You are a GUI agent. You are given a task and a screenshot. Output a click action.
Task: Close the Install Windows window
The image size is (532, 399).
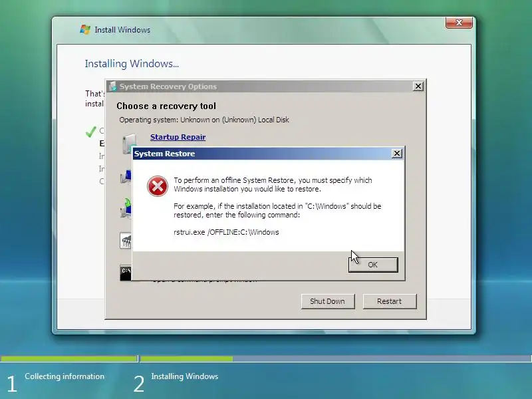[459, 23]
